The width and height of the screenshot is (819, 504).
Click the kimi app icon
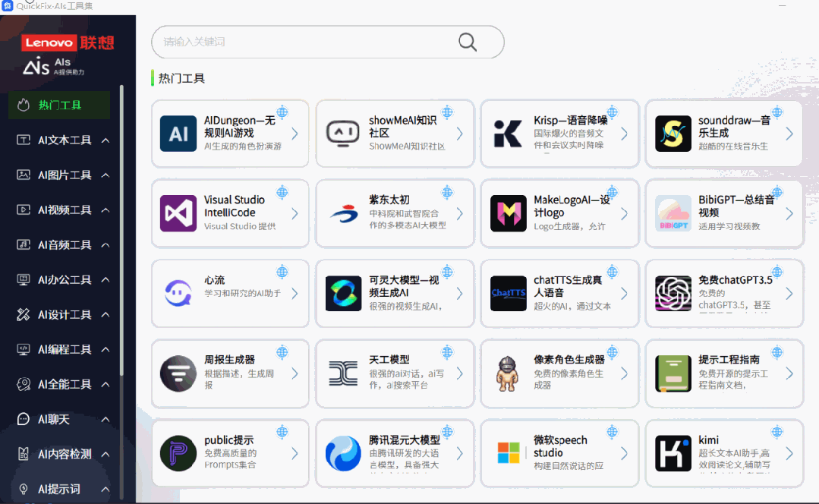[672, 453]
